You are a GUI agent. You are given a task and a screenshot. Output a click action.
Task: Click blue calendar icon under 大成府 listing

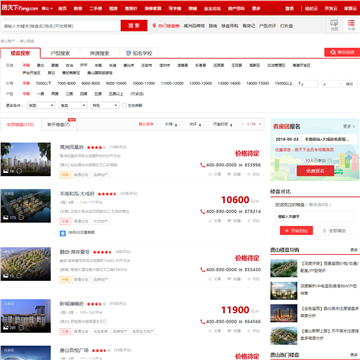click(x=63, y=233)
